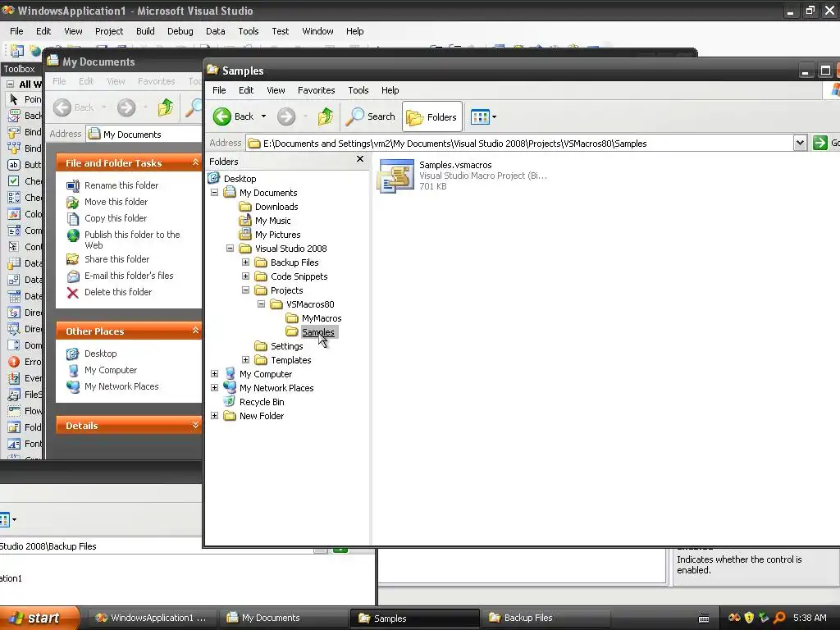This screenshot has width=840, height=630.
Task: Open My Network Places link in Other Places
Action: coord(121,386)
